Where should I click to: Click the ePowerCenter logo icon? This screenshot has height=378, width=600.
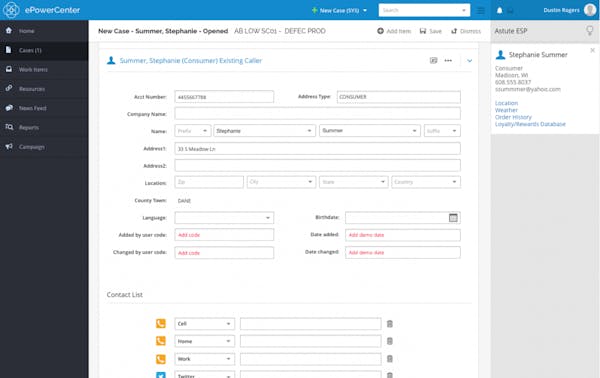pyautogui.click(x=11, y=10)
